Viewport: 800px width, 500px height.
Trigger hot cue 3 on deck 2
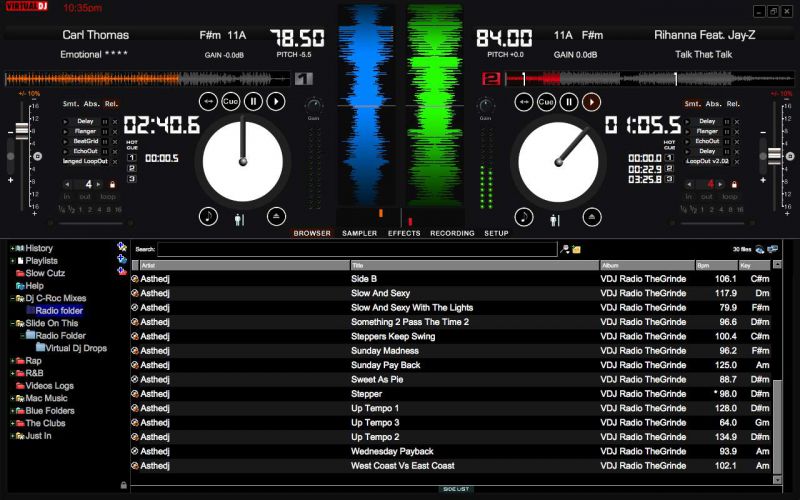pyautogui.click(x=670, y=179)
